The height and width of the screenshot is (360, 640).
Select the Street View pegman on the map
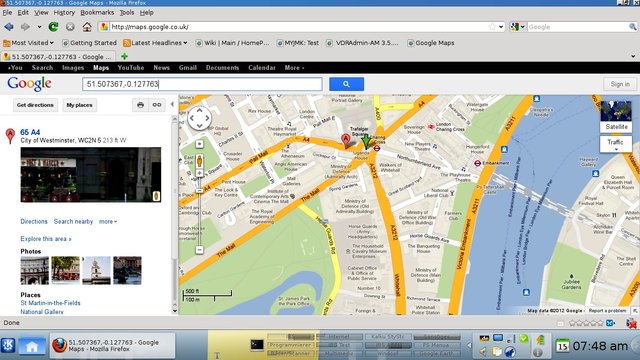tap(199, 161)
